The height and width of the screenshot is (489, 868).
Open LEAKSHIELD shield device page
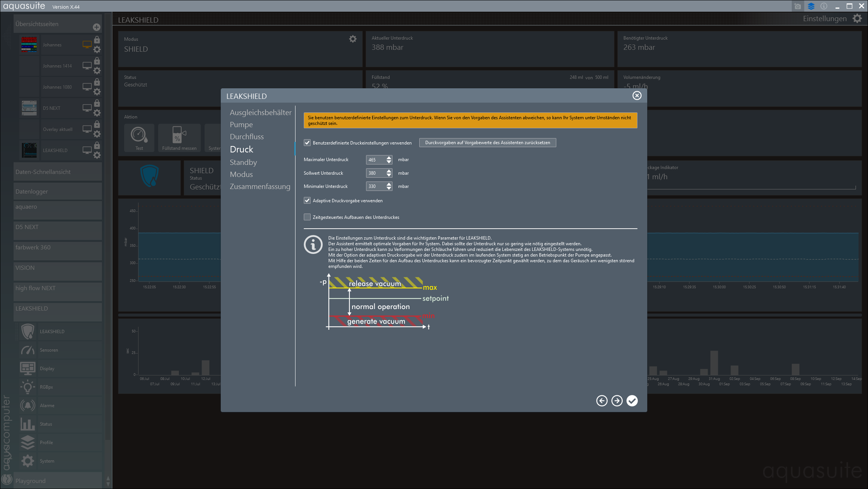click(x=60, y=332)
